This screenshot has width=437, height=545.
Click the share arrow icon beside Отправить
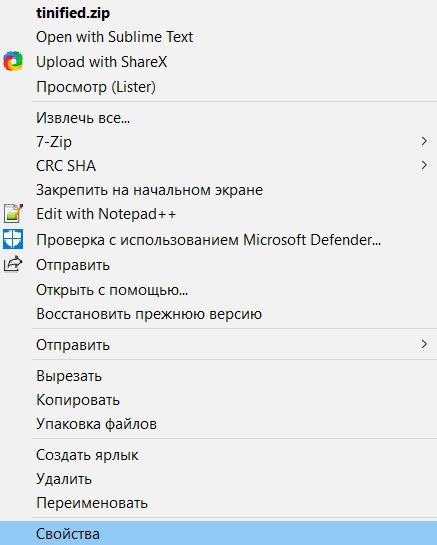coord(13,264)
